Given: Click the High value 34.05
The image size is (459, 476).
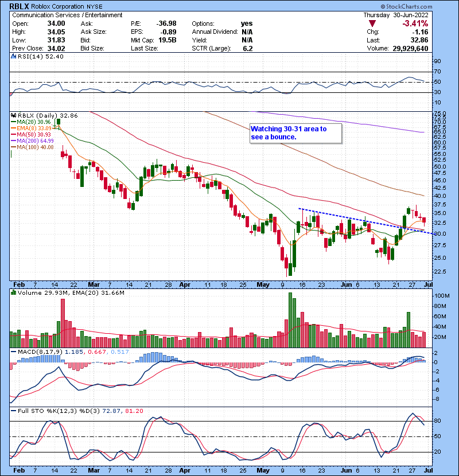Looking at the screenshot, I should point(56,32).
